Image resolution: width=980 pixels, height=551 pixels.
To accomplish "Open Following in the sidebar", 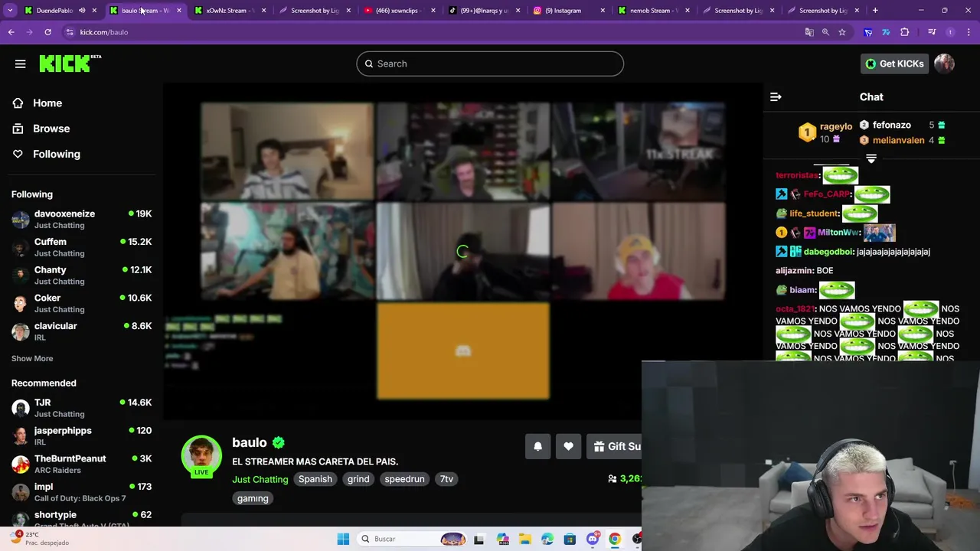I will 57,154.
